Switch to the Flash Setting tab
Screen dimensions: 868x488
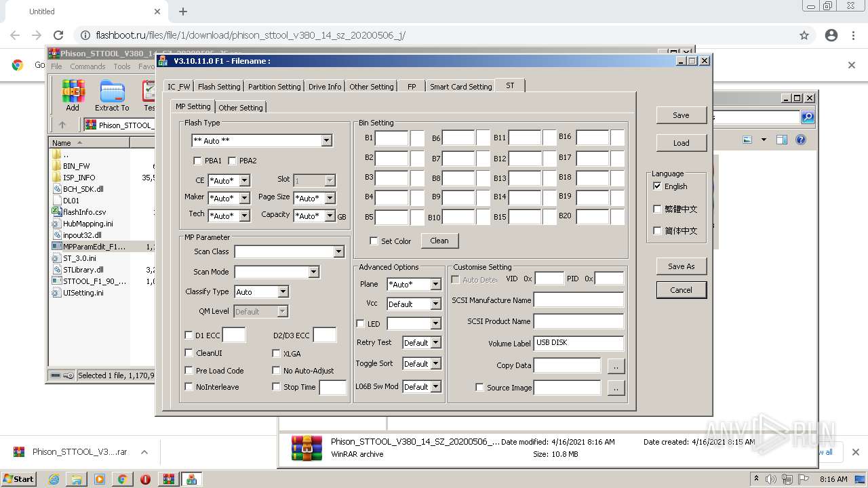(219, 87)
